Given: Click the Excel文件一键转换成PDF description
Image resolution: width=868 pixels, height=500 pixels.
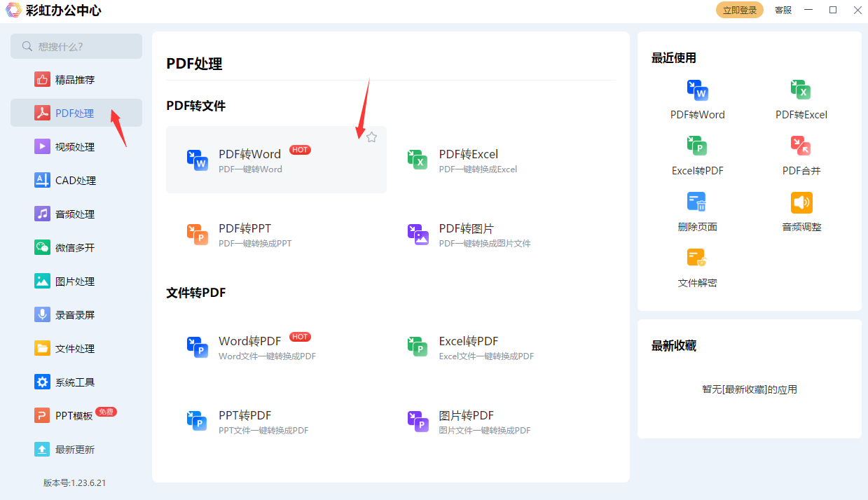Looking at the screenshot, I should click(486, 356).
